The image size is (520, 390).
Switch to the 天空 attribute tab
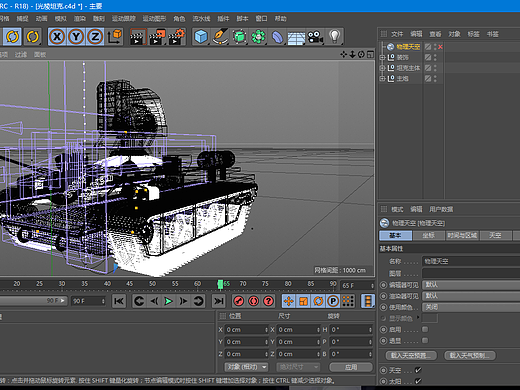pyautogui.click(x=495, y=235)
